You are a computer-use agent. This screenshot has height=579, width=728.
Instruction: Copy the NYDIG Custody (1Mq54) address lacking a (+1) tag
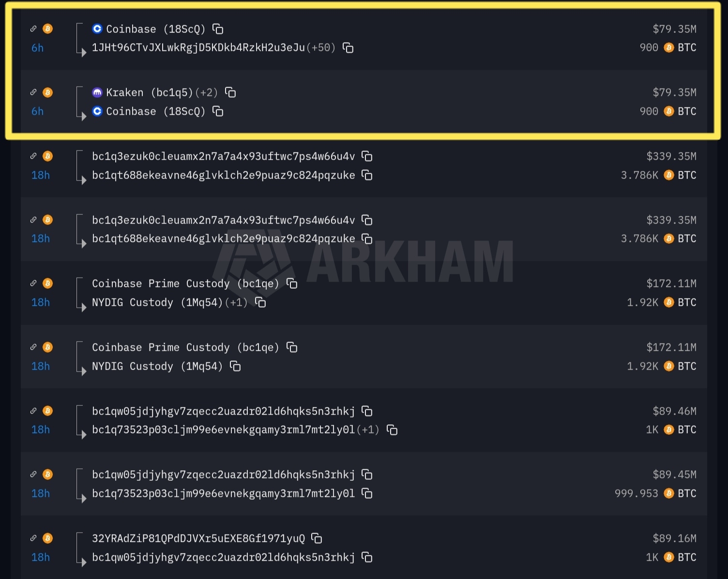tap(235, 366)
